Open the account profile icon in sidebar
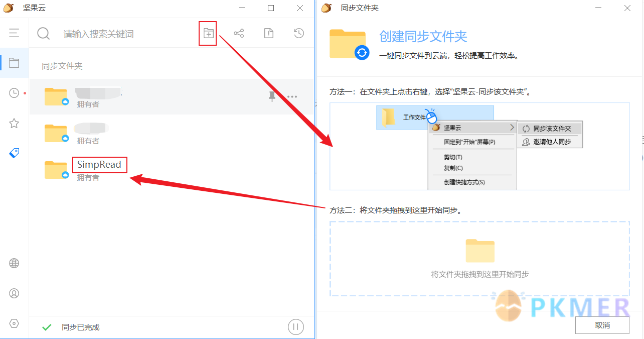The image size is (644, 339). [x=14, y=293]
